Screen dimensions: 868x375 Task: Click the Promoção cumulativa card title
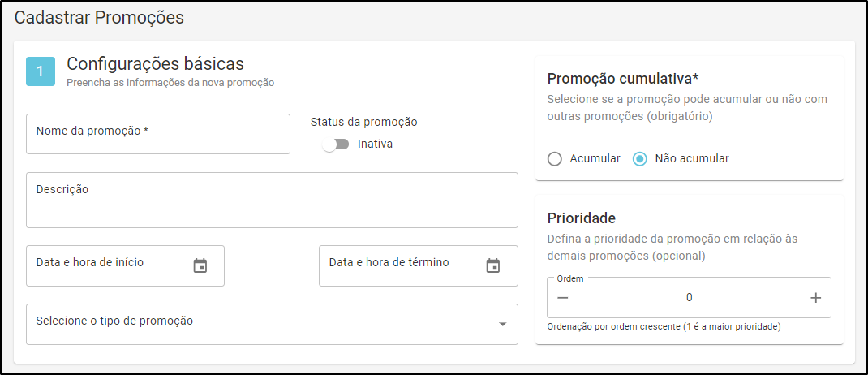point(623,79)
